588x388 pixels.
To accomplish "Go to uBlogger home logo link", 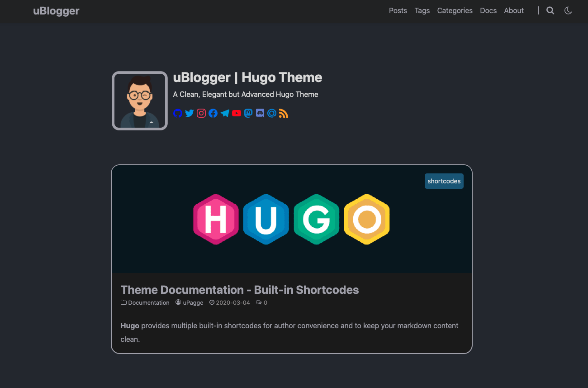I will 56,11.
